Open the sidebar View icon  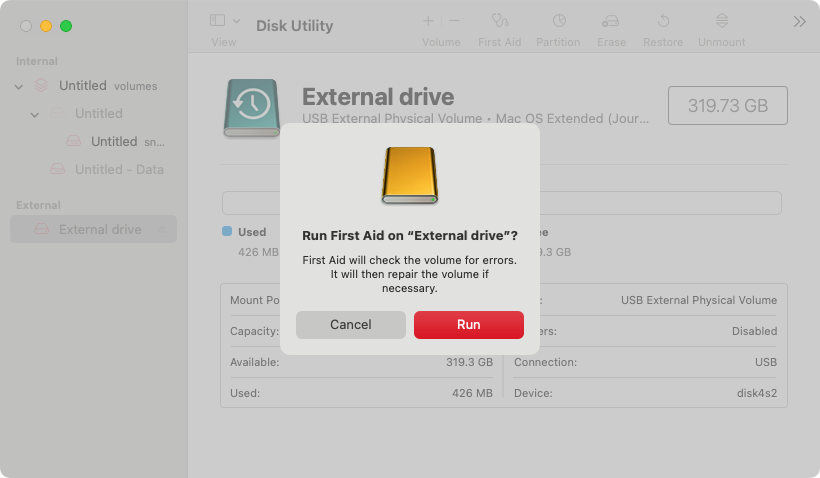point(217,20)
